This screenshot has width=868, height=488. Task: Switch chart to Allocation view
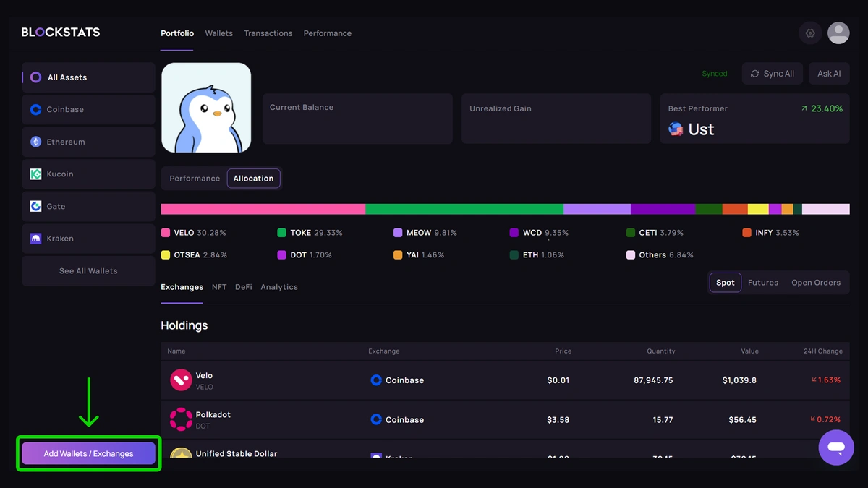click(x=253, y=179)
